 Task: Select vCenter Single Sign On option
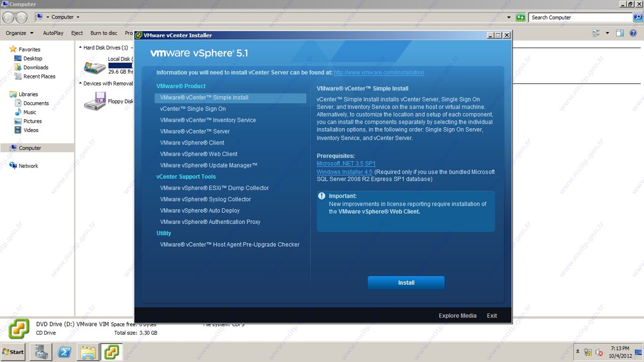point(193,109)
